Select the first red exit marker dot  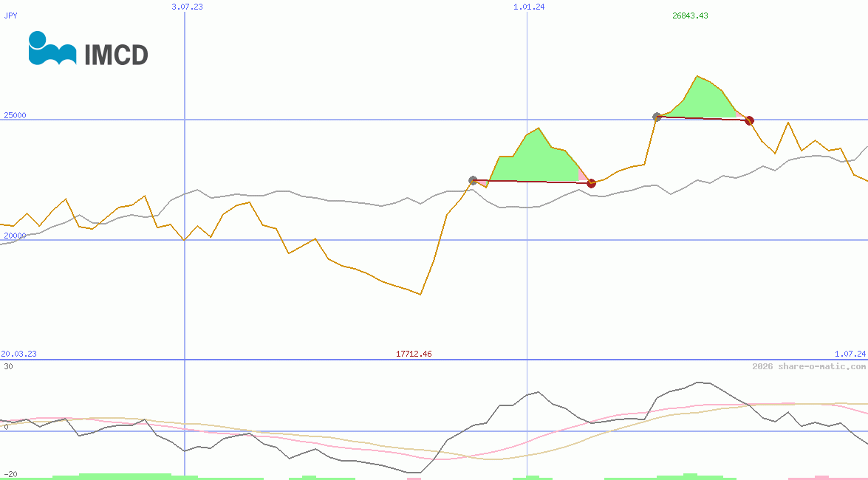[591, 183]
